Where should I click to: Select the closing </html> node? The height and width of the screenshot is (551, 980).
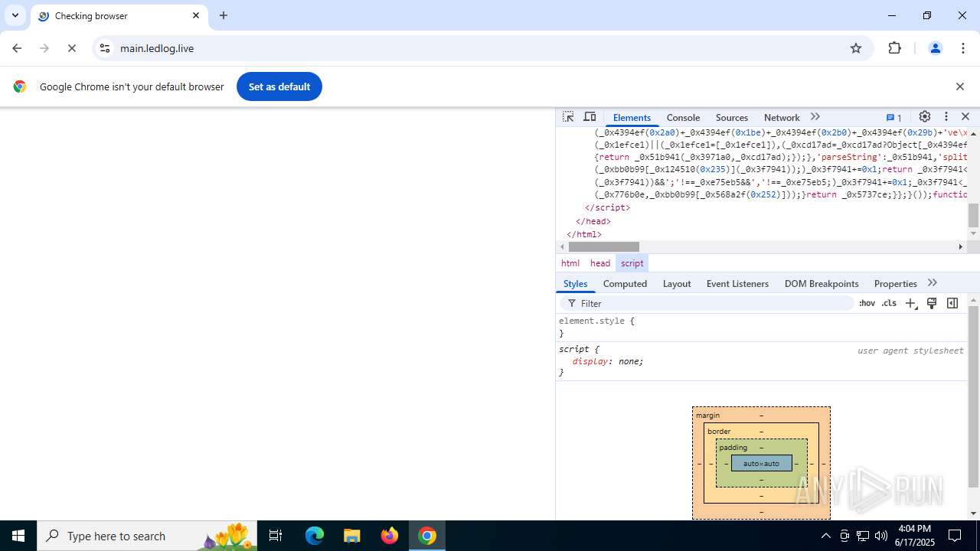tap(584, 234)
